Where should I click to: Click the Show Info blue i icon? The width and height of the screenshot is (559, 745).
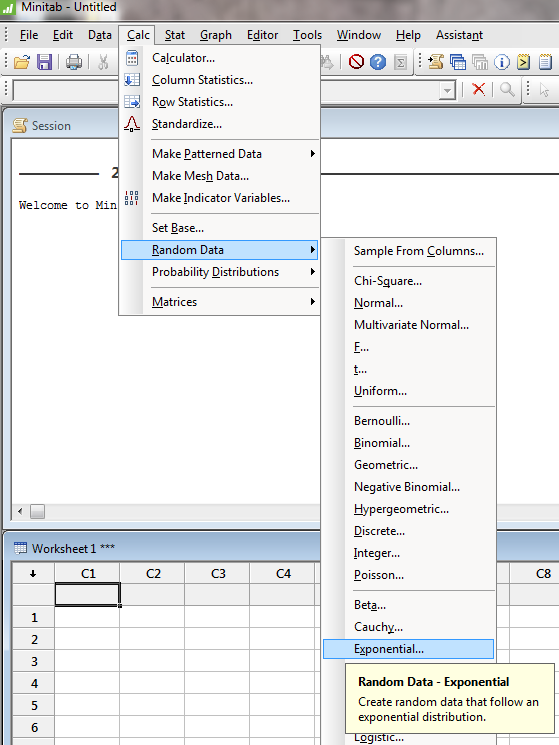pos(502,62)
